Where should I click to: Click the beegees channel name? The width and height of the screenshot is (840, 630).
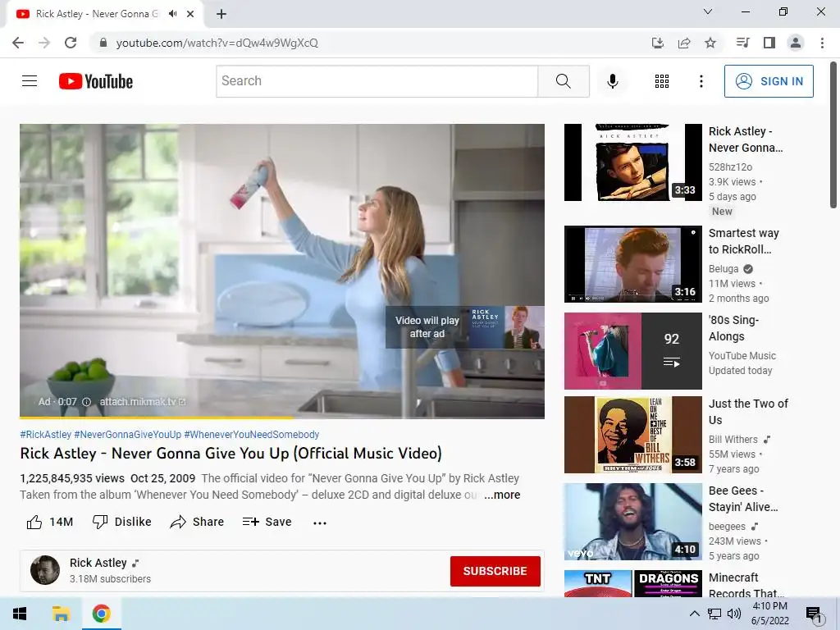(727, 527)
